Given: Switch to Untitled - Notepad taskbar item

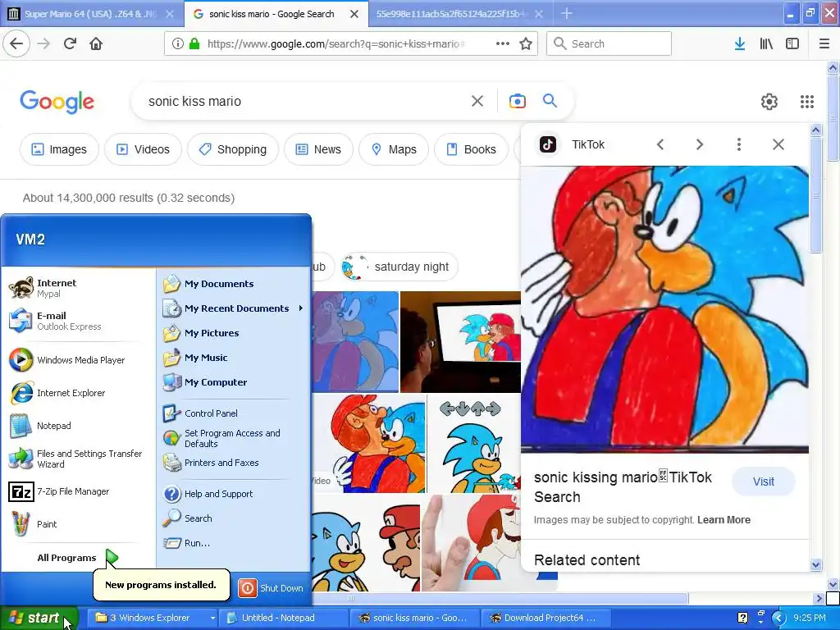Looking at the screenshot, I should pos(285,618).
